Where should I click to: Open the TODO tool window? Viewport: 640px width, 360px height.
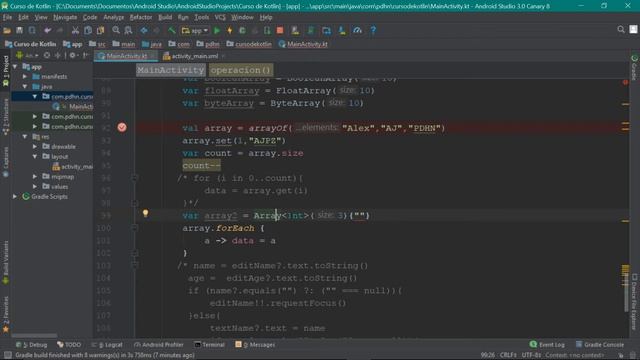click(x=69, y=345)
